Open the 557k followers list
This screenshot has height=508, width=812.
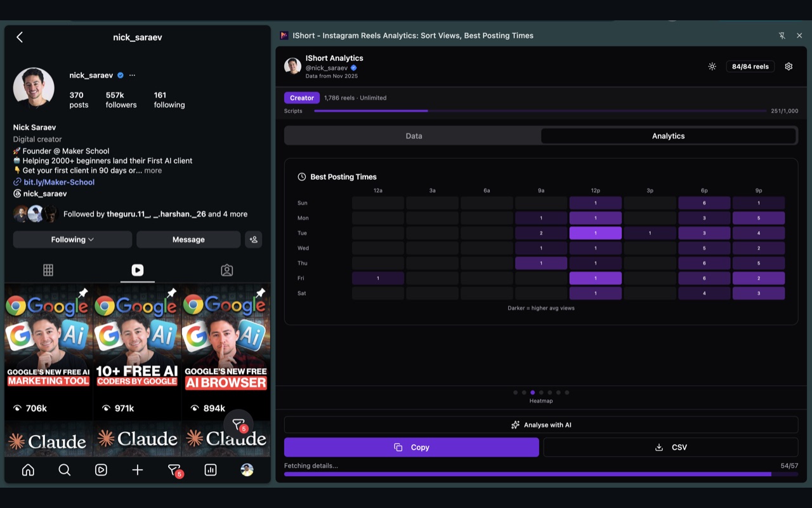point(121,100)
